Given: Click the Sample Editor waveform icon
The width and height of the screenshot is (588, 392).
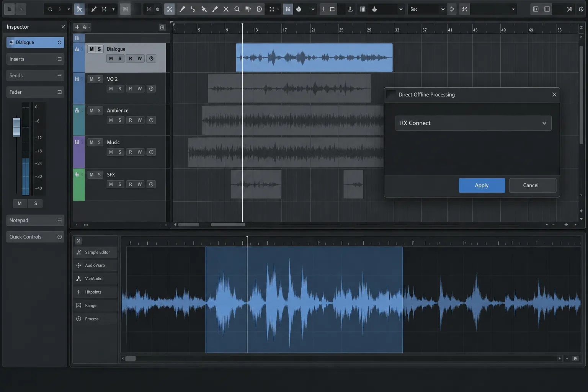Looking at the screenshot, I should 79,252.
